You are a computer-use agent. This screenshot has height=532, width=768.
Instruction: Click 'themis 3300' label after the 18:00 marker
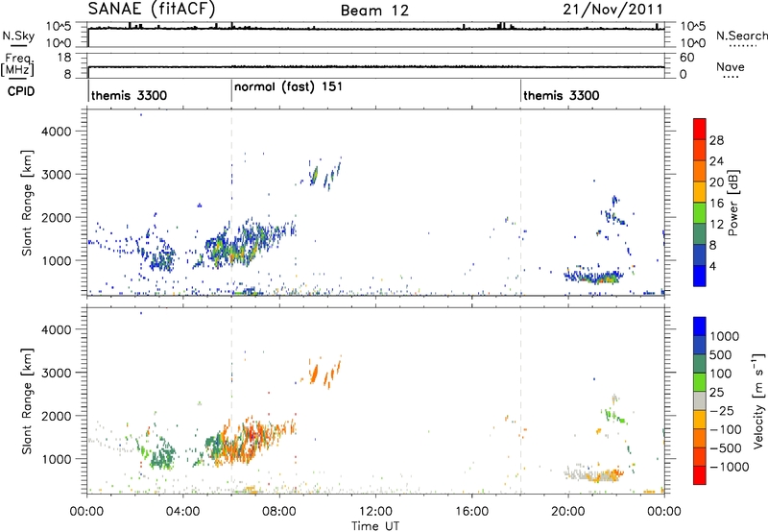[562, 95]
